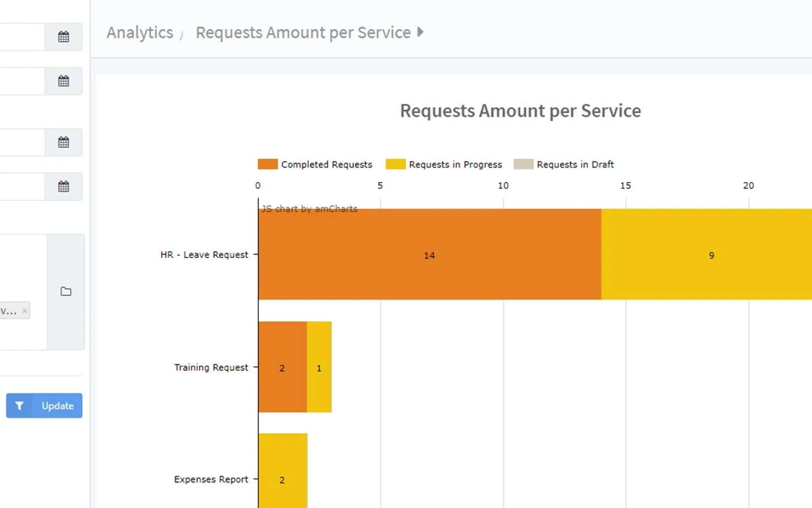Click the Expenses Report axis label
Image resolution: width=812 pixels, height=508 pixels.
pyautogui.click(x=211, y=480)
